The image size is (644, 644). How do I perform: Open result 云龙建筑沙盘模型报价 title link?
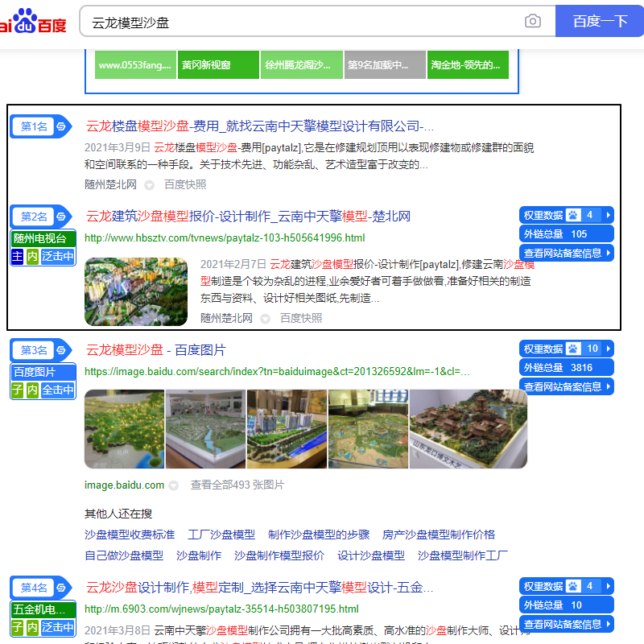click(248, 216)
